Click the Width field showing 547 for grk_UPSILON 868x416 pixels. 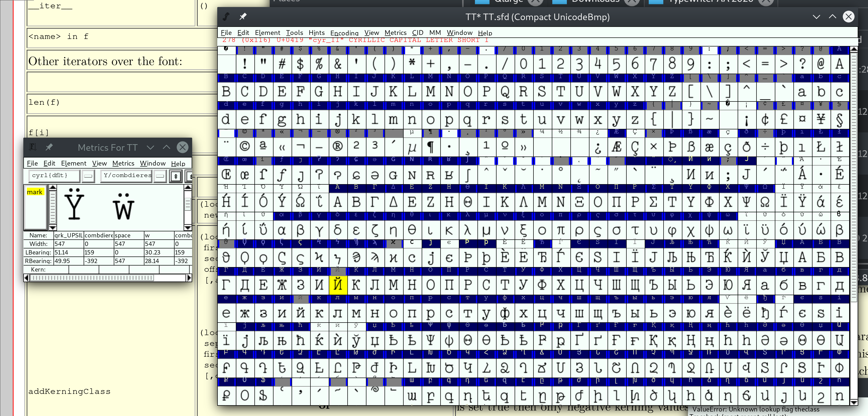(68, 244)
